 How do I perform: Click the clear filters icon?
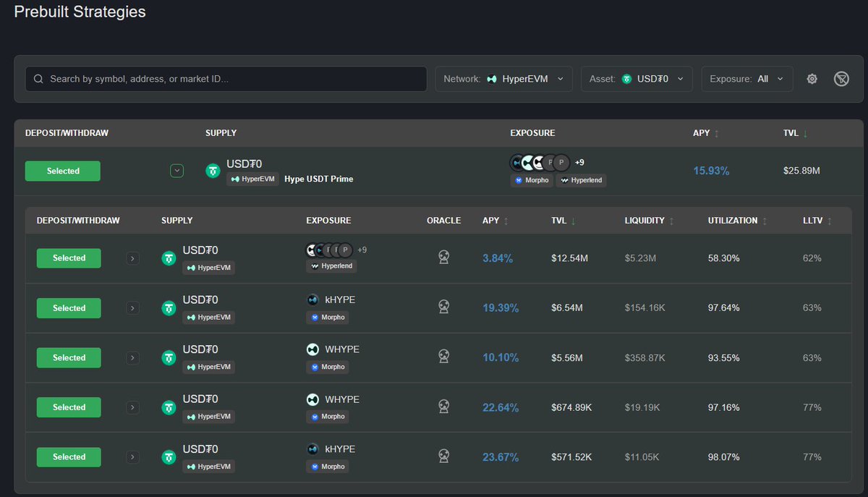click(841, 79)
